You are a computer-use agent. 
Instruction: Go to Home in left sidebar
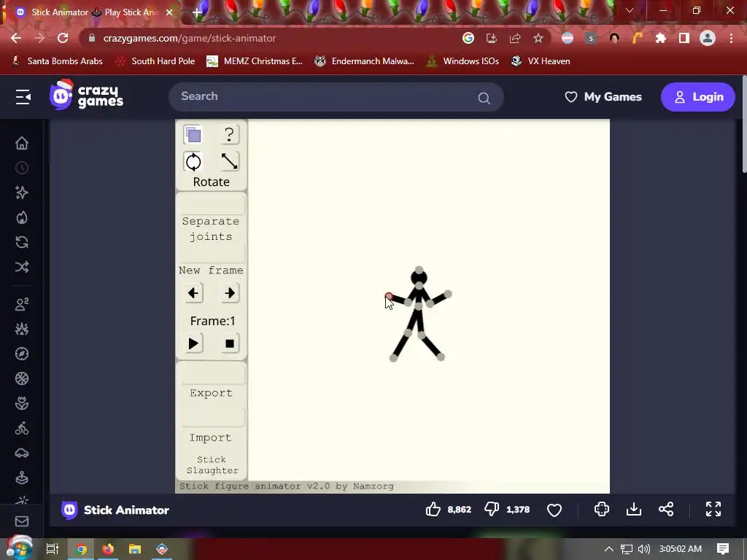click(x=22, y=143)
